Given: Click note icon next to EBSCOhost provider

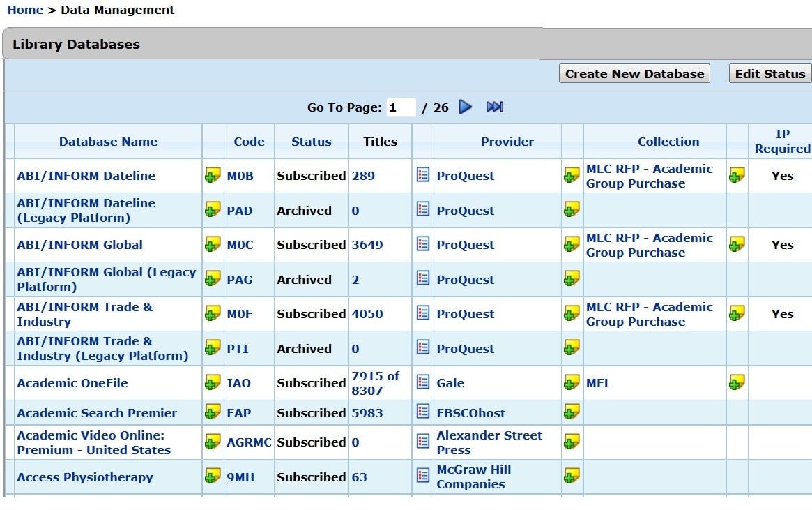Looking at the screenshot, I should pos(572,412).
